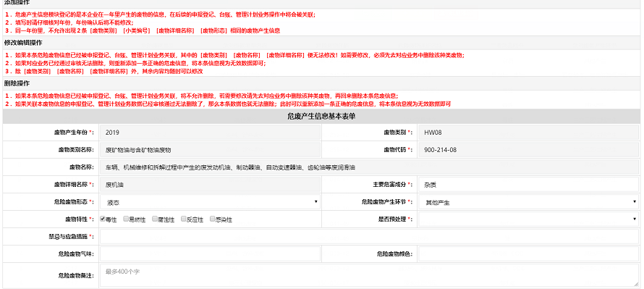Click the 废物产生年份 field showing 2019
This screenshot has height=289, width=644.
[x=210, y=133]
